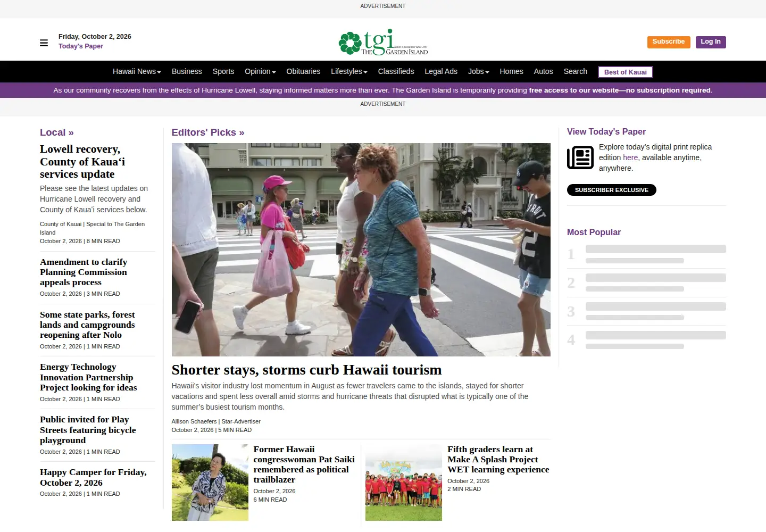Click the fifth graders group photo thumbnail
766x532 pixels.
[404, 483]
